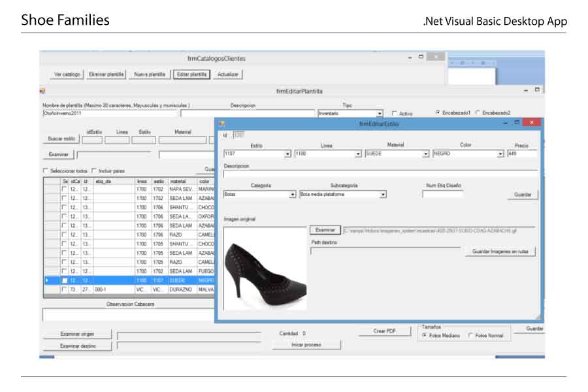Viewport: 588px width, 392px height.
Task: Open the Color dropdown showing NEGRO
Action: (x=500, y=154)
